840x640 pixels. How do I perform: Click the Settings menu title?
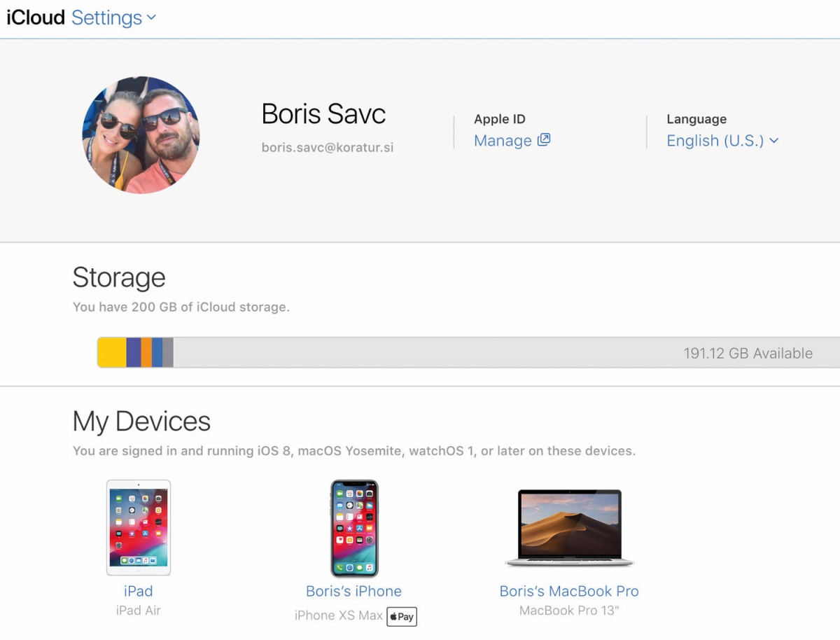click(106, 18)
